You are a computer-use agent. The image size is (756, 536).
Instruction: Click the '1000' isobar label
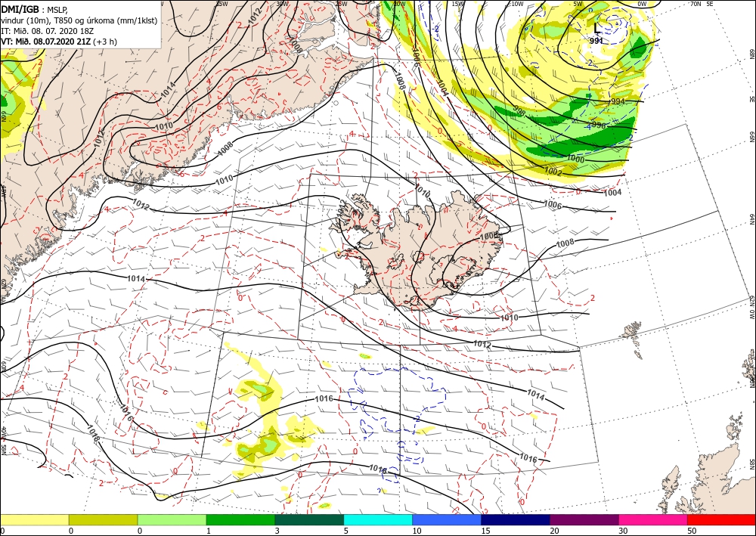(x=575, y=160)
